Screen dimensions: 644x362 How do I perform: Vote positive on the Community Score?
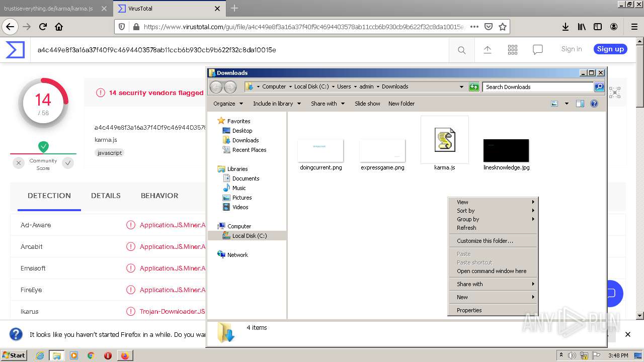pyautogui.click(x=68, y=162)
